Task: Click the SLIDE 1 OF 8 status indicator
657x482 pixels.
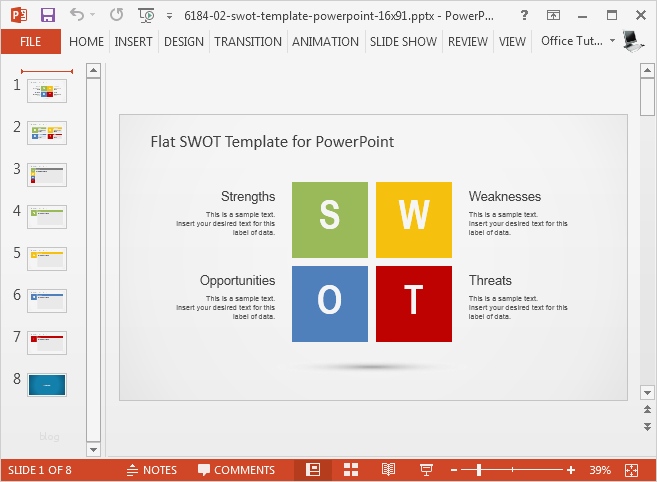Action: [40, 470]
